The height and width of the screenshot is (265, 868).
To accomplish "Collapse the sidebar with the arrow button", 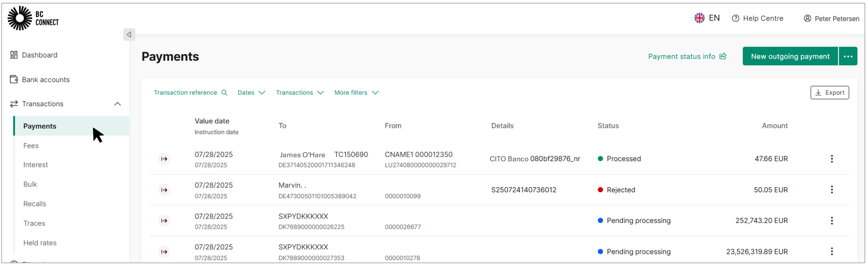I will click(x=129, y=34).
